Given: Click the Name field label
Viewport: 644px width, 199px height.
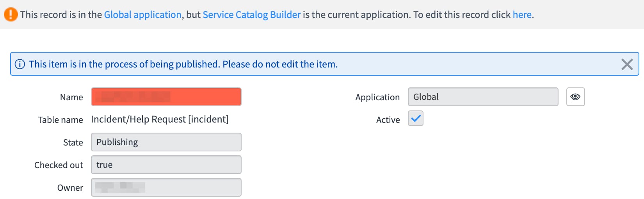Looking at the screenshot, I should pyautogui.click(x=71, y=97).
